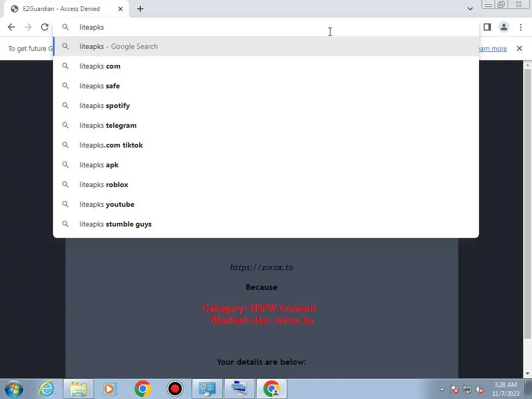Open the Action Center flag icon

tap(454, 389)
